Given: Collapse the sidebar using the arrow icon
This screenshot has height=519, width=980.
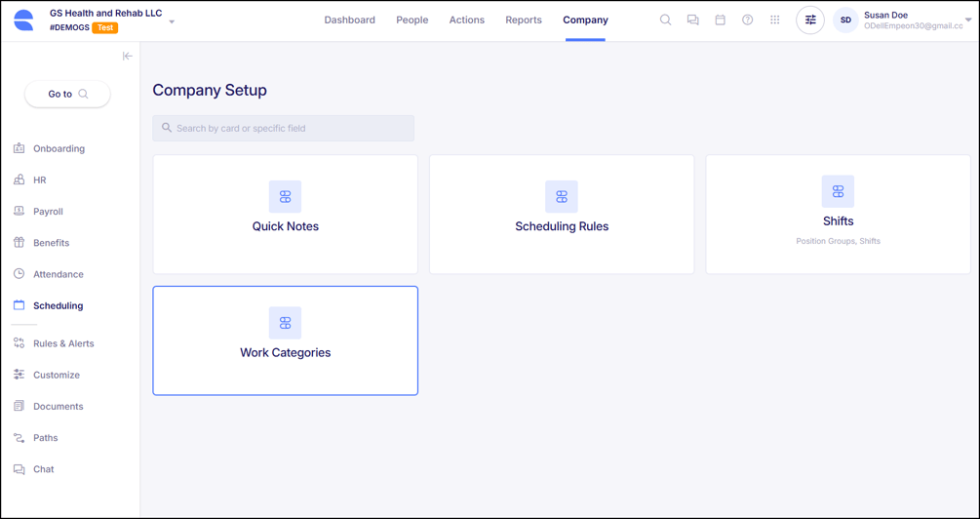Looking at the screenshot, I should (x=127, y=57).
